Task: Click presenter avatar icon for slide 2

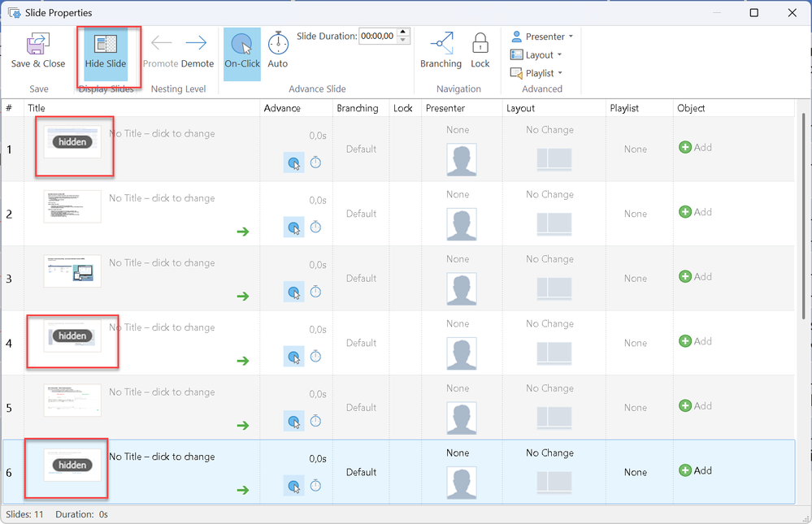Action: pyautogui.click(x=462, y=224)
